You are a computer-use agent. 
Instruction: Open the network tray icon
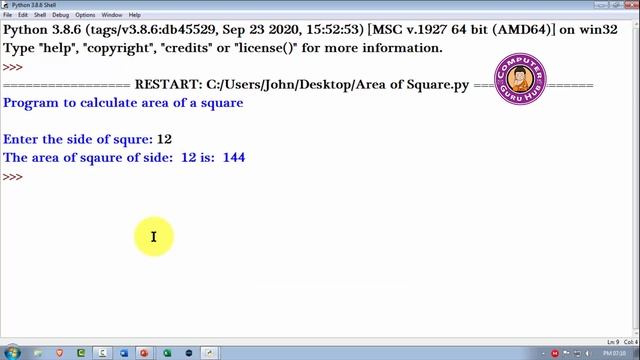[577, 353]
